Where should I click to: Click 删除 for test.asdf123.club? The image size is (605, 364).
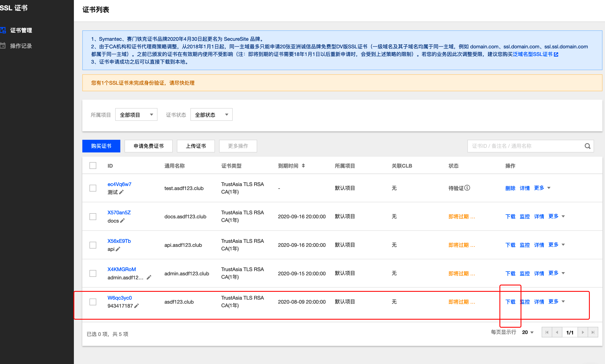tap(510, 188)
